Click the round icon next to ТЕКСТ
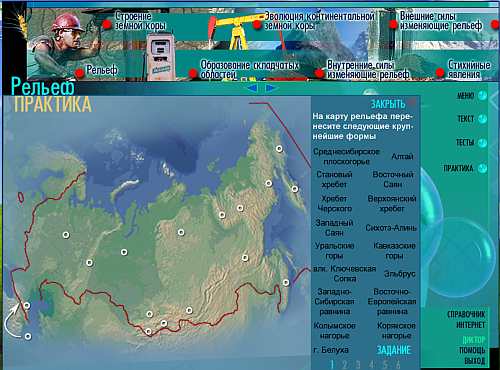This screenshot has height=370, width=500. [x=482, y=119]
